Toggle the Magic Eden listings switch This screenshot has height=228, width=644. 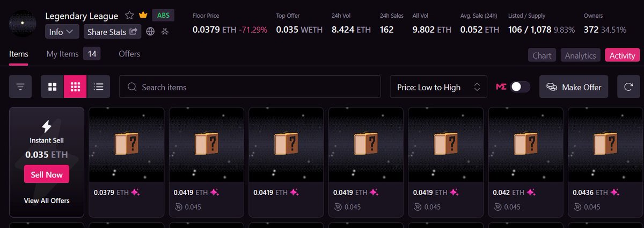pyautogui.click(x=520, y=87)
